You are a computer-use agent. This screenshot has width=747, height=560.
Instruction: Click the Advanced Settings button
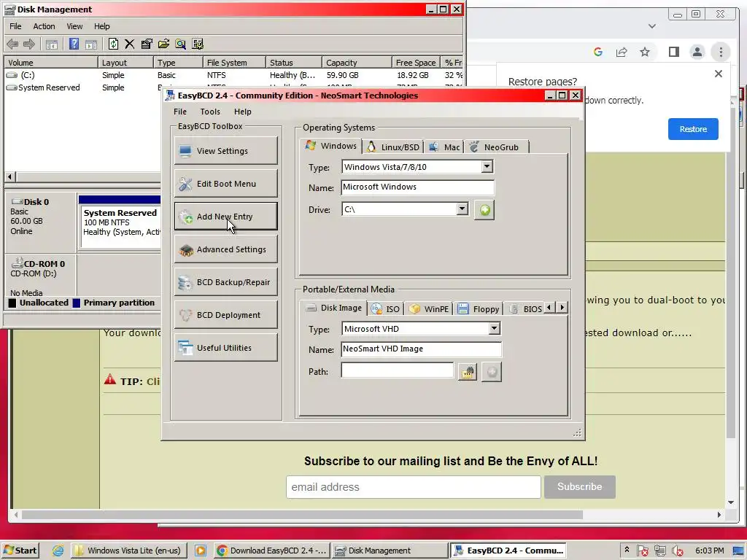[x=226, y=249]
